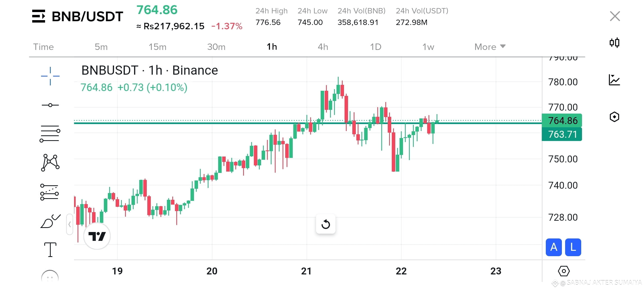The image size is (644, 290).
Task: Click the date label 21 on time axis
Action: pos(306,271)
